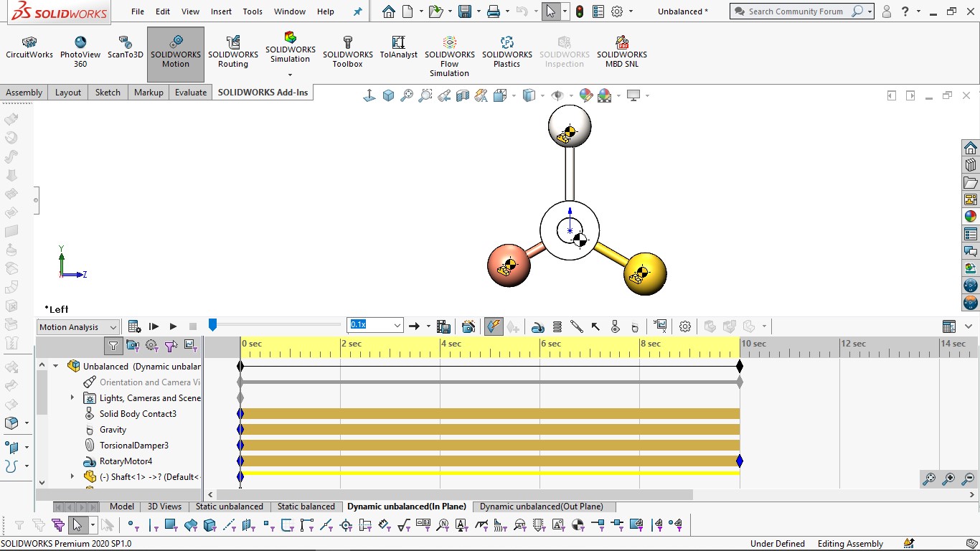Add Gravity to the study

click(635, 327)
